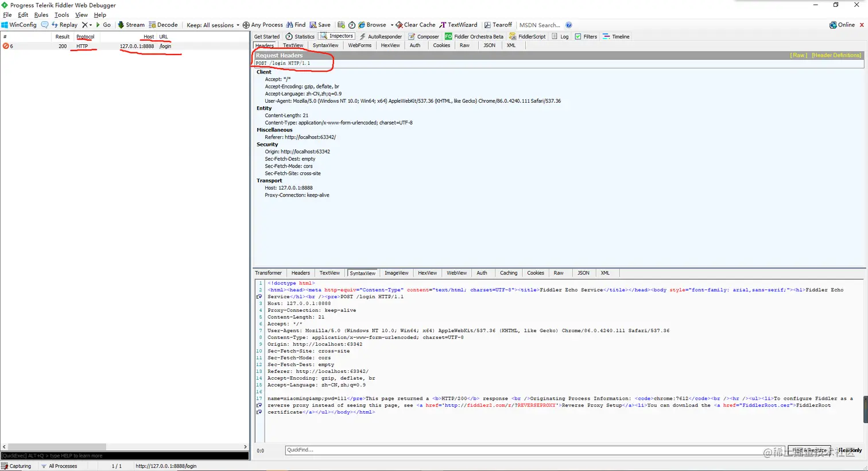Viewport: 868px width, 471px height.
Task: Open the Tools menu
Action: point(62,15)
